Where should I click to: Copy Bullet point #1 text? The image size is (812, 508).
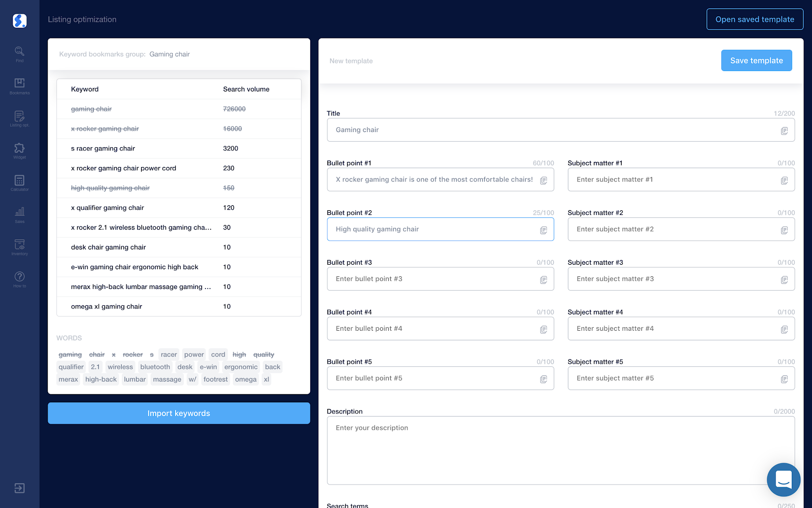click(x=544, y=180)
